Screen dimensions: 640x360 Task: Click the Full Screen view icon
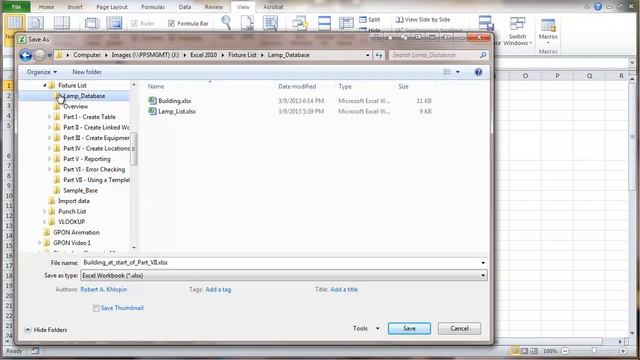114,23
